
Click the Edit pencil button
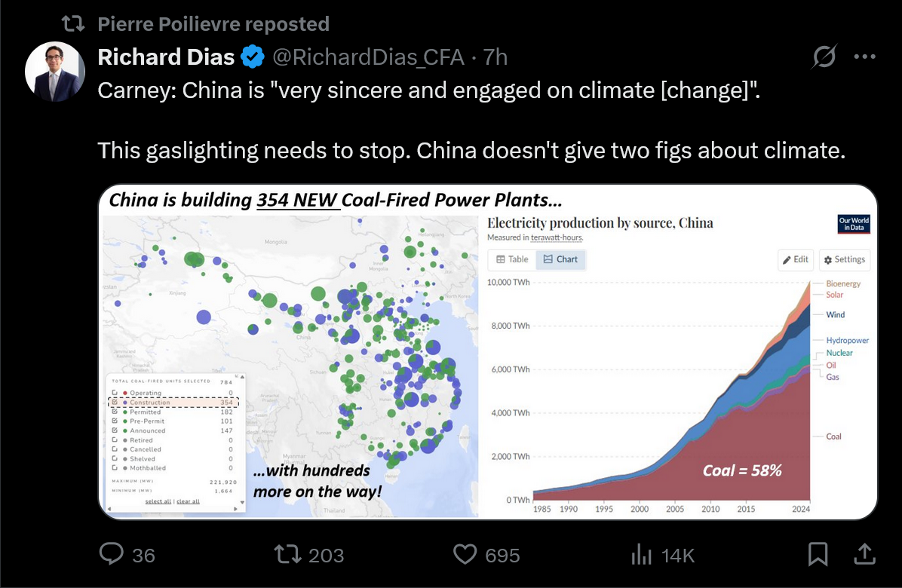tap(796, 260)
